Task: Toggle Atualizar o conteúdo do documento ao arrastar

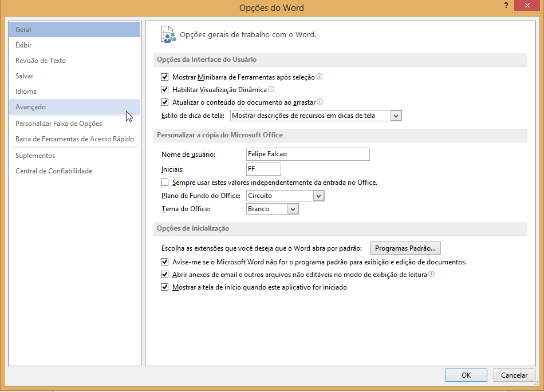Action: tap(165, 102)
